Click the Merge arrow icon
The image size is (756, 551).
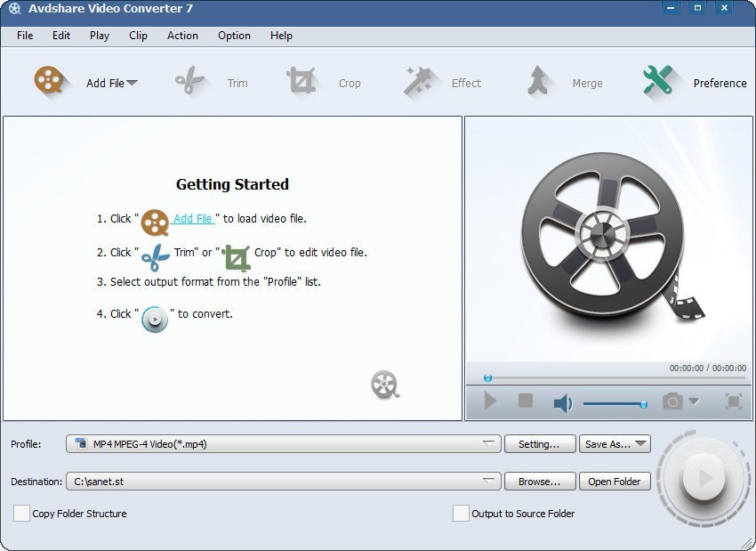pos(540,82)
